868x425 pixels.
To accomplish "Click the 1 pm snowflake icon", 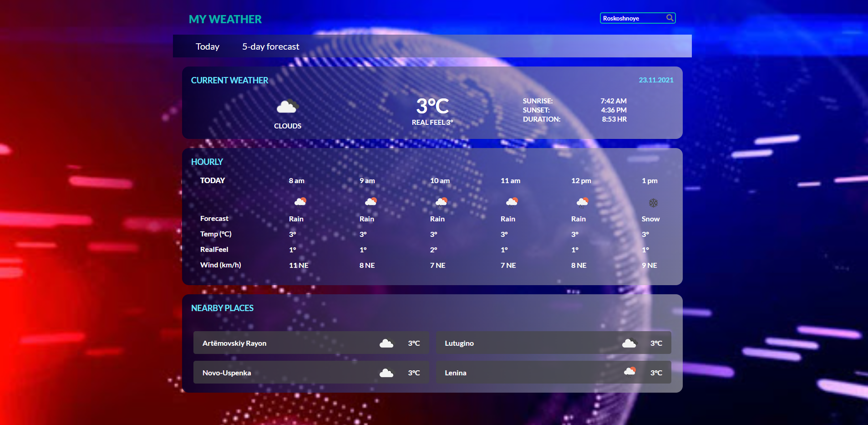I will coord(653,203).
